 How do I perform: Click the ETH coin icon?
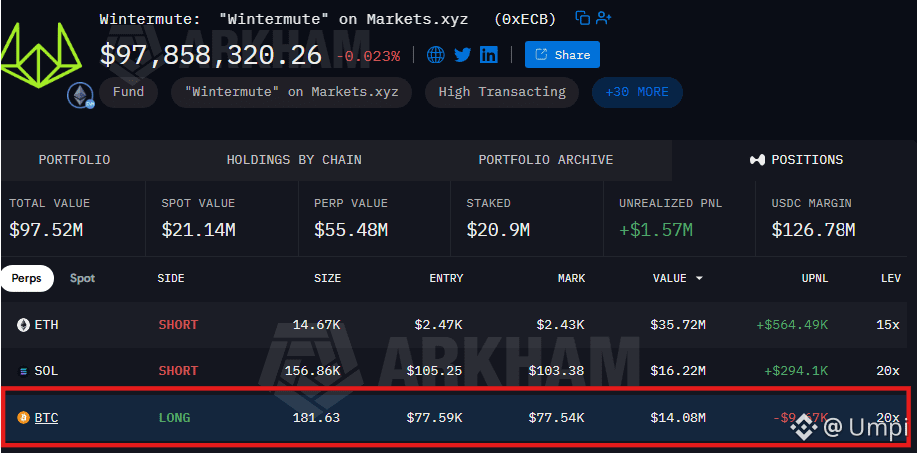[23, 325]
